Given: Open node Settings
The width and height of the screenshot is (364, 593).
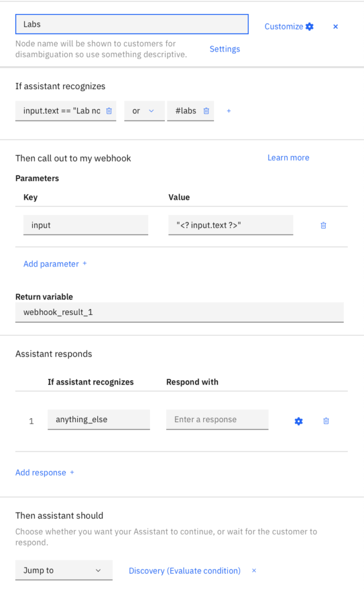Looking at the screenshot, I should click(225, 49).
